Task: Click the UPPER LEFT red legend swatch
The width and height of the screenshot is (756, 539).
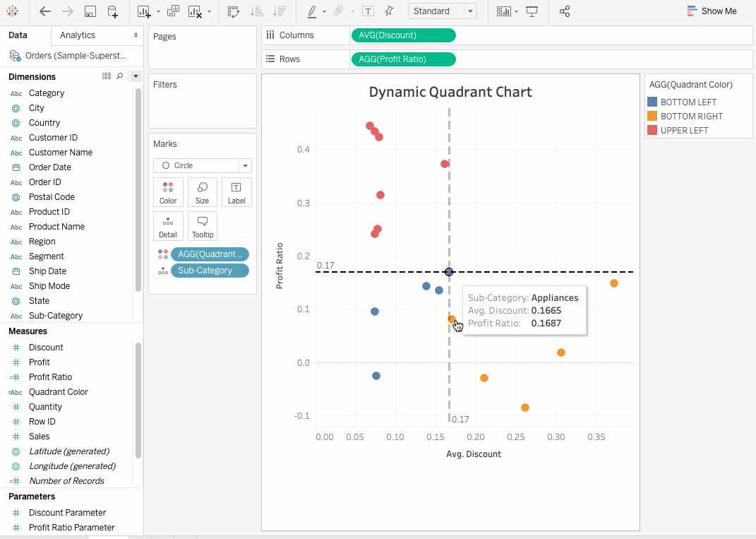Action: pos(652,130)
